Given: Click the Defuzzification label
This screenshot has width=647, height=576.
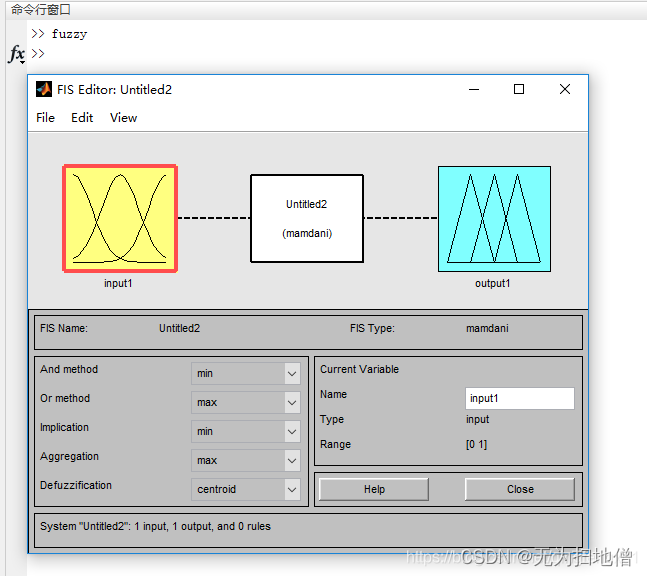Looking at the screenshot, I should 76,485.
